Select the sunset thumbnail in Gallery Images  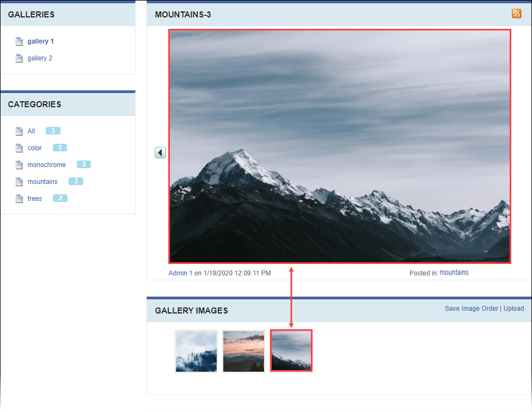pos(243,351)
